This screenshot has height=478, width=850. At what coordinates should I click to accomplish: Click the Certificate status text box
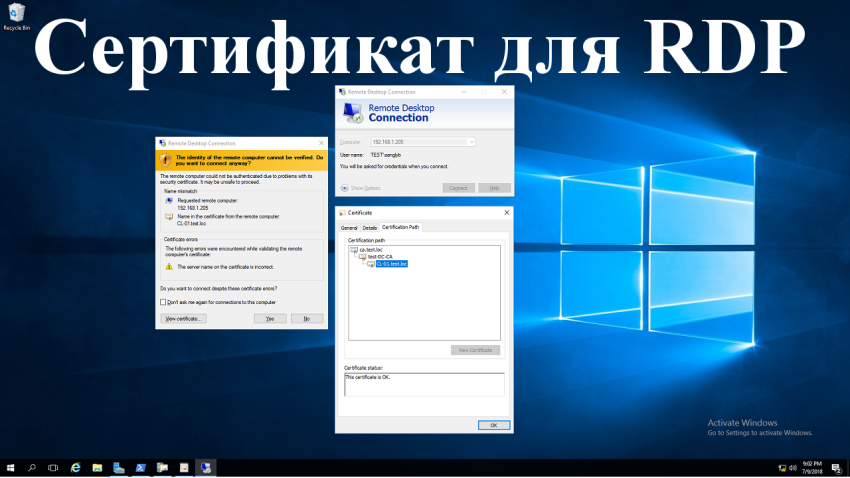point(424,384)
